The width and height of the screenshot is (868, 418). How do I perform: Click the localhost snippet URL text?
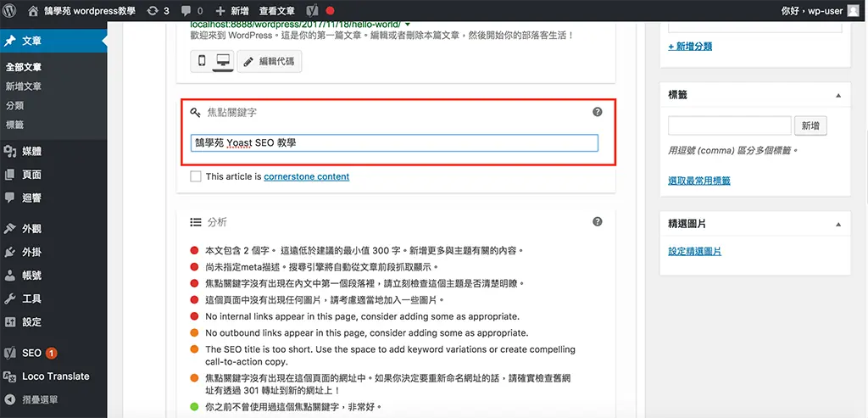[x=296, y=25]
